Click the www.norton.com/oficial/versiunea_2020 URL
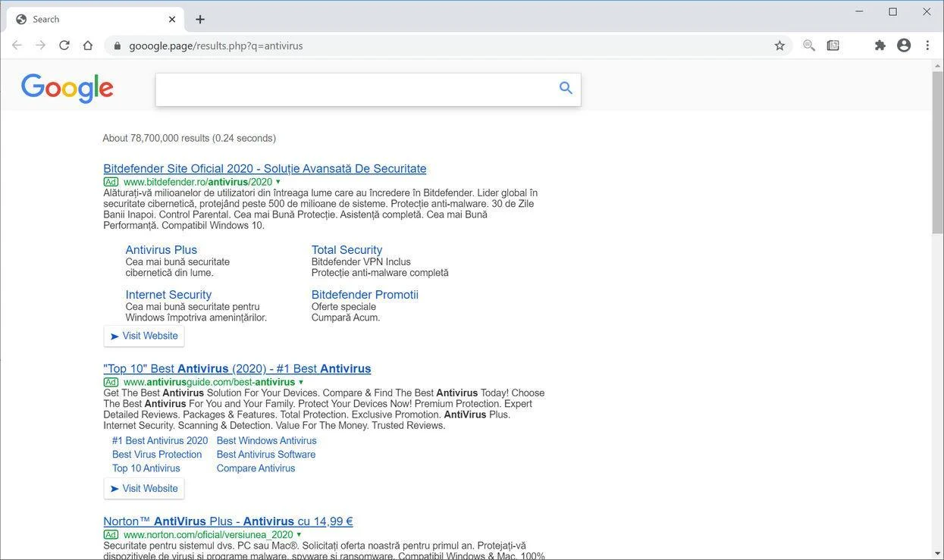 pos(209,535)
